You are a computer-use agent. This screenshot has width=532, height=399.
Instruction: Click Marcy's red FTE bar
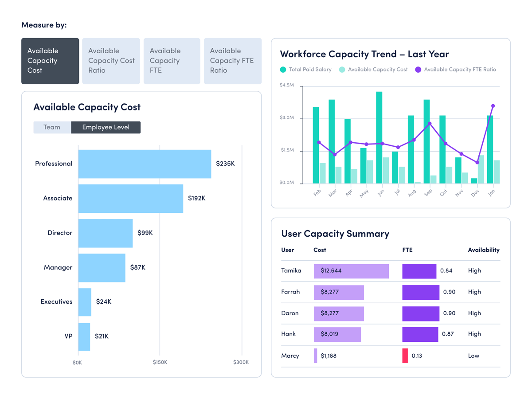pyautogui.click(x=404, y=356)
